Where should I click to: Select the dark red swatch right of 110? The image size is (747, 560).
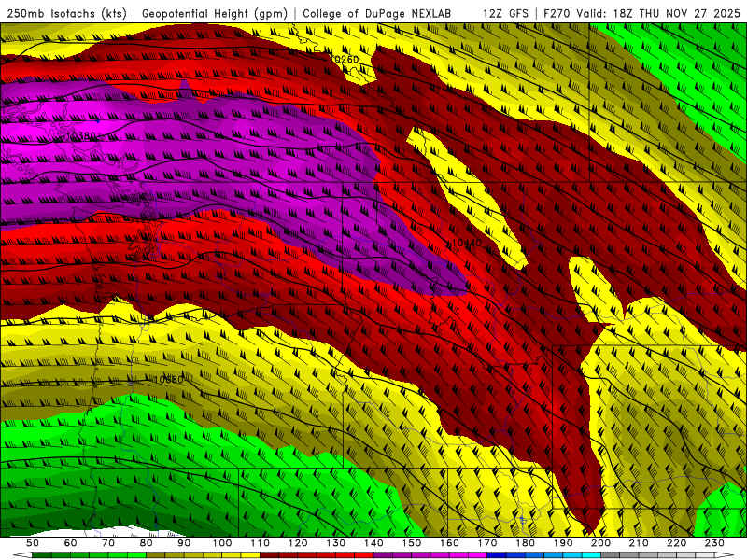coord(269,555)
